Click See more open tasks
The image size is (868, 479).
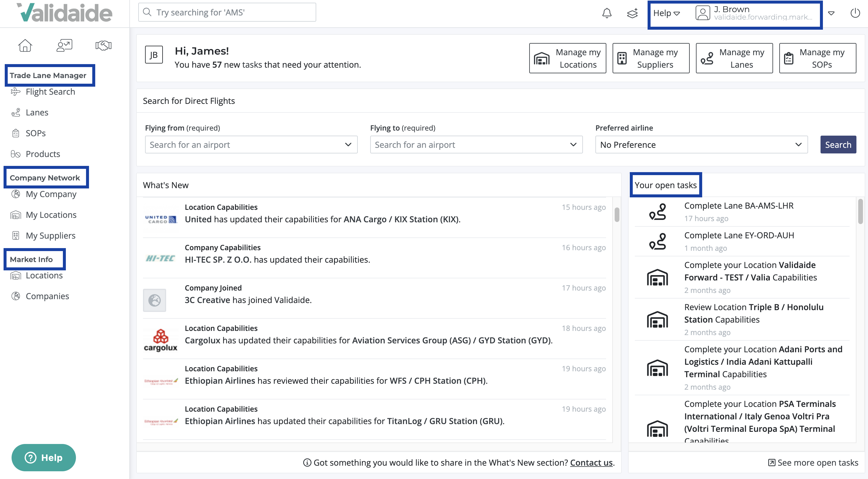813,462
